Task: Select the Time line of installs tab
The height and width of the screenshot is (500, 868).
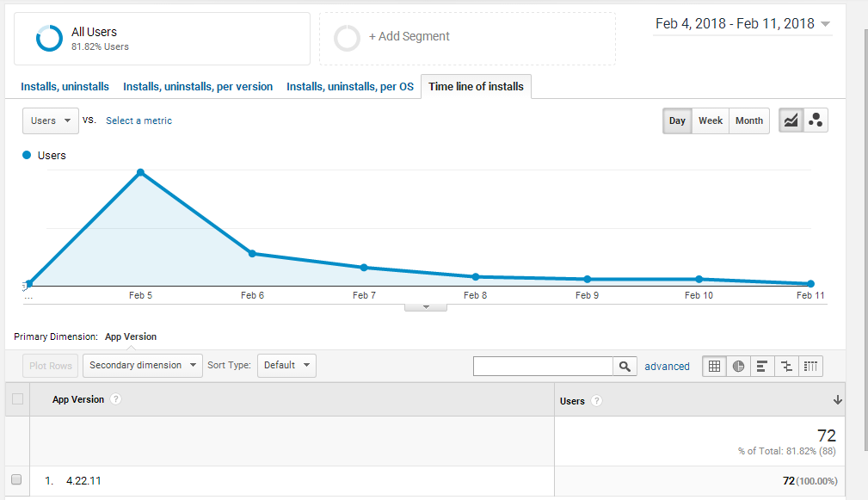Action: [x=476, y=86]
